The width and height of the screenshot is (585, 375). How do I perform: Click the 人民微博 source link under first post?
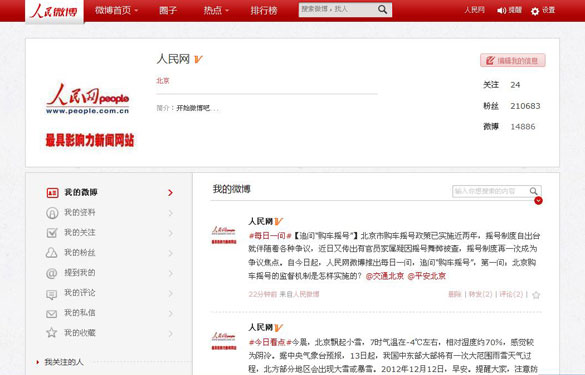coord(306,294)
